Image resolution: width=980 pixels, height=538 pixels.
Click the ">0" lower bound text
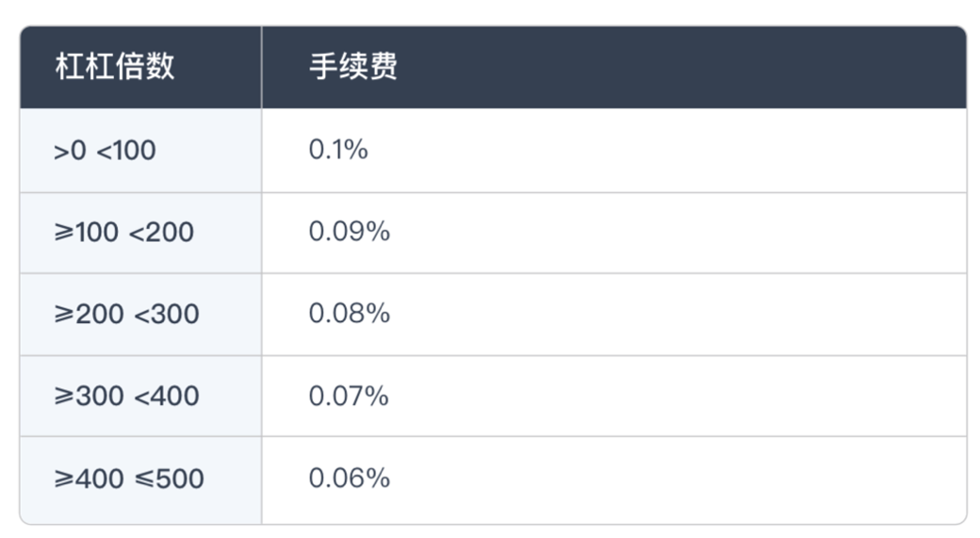[x=70, y=151]
